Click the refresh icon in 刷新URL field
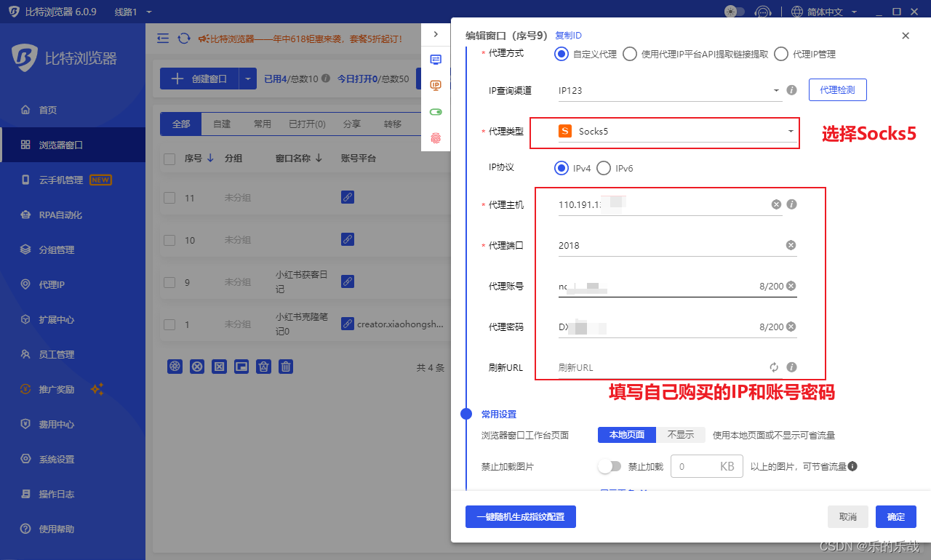931x560 pixels. click(774, 367)
